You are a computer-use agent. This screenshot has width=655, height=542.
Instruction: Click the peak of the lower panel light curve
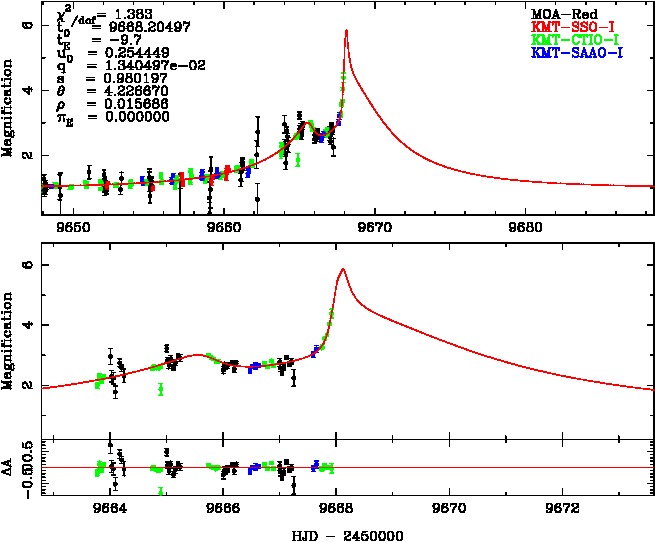click(x=343, y=269)
